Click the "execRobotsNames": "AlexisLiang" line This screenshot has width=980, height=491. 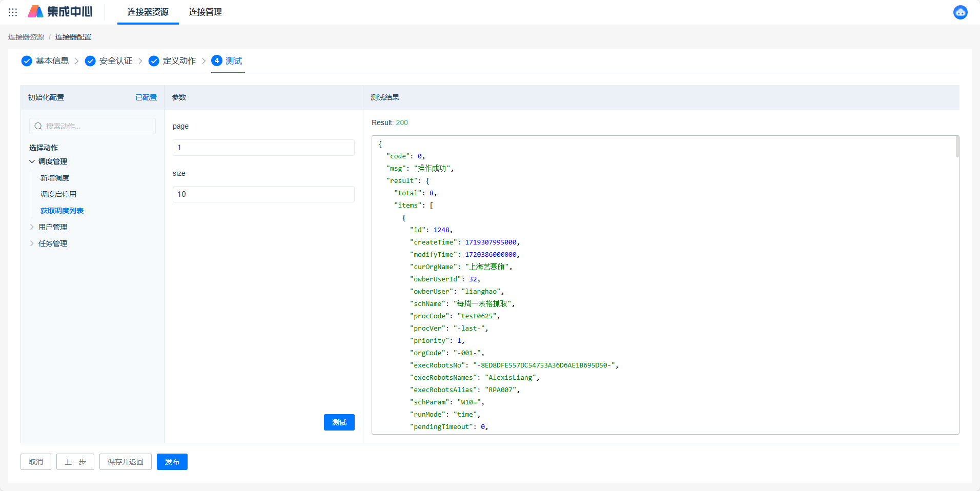pyautogui.click(x=475, y=378)
